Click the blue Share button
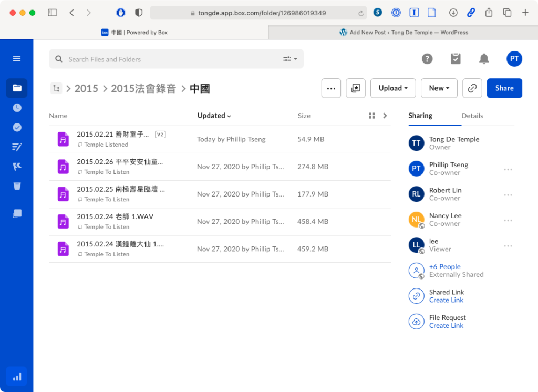This screenshot has width=538, height=392. click(x=504, y=88)
